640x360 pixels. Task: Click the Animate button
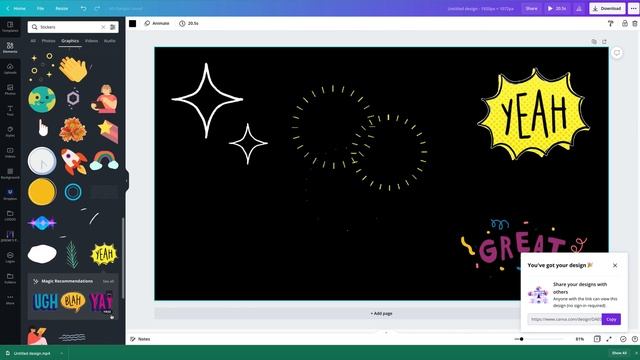click(157, 24)
